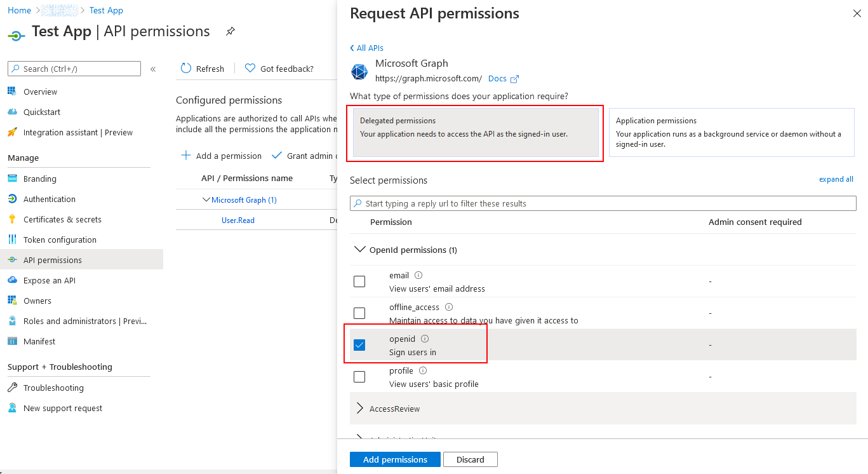Click the Overview icon in sidebar

coord(12,91)
